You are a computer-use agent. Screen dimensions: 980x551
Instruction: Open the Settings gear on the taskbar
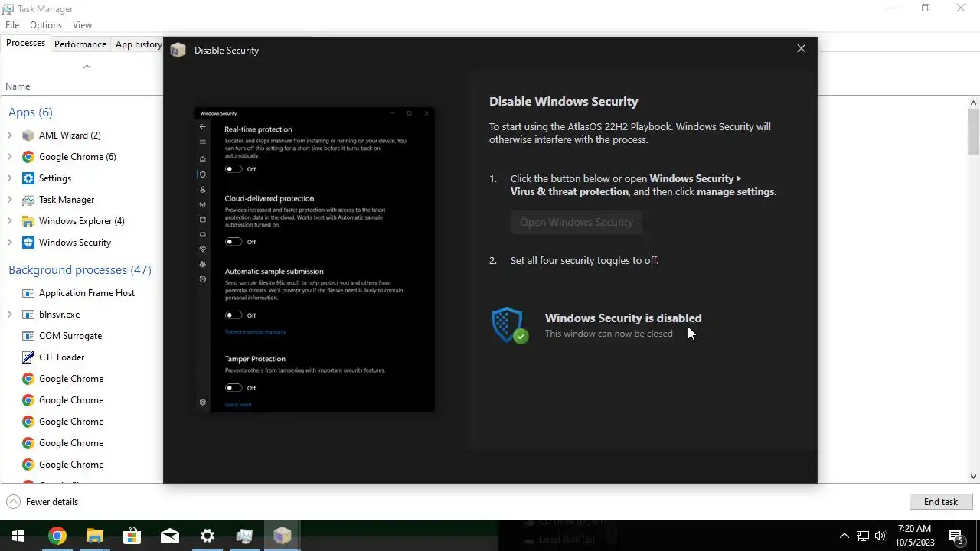click(x=207, y=536)
